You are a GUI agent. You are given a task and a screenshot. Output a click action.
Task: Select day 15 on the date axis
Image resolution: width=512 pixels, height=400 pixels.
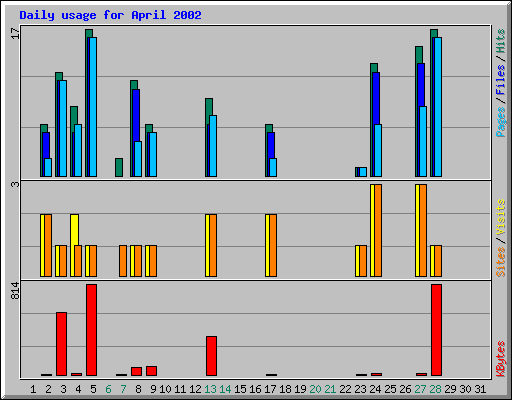pyautogui.click(x=240, y=389)
